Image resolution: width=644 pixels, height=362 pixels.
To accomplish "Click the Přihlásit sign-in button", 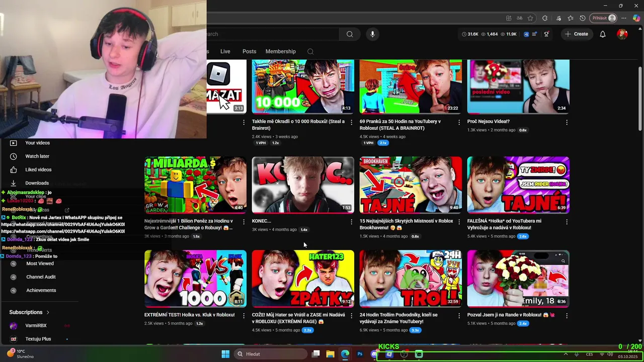I will click(x=603, y=18).
